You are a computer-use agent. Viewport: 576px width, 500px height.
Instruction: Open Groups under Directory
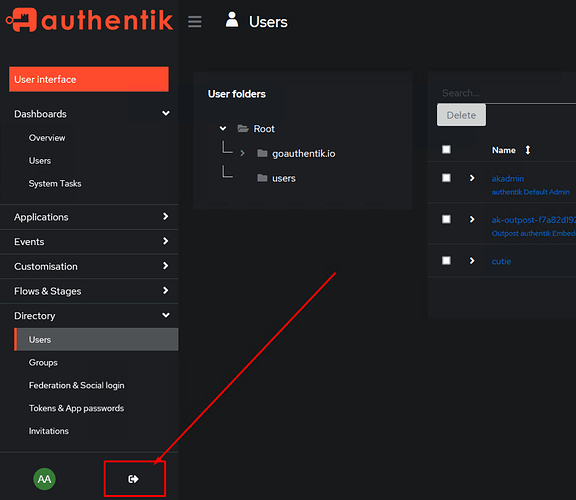[43, 363]
